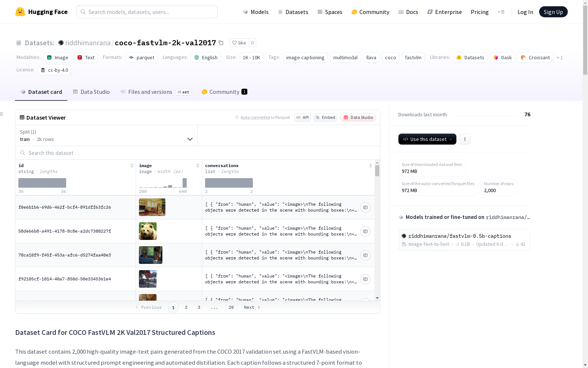Click the Sign Up button
This screenshot has height=368, width=588.
tap(553, 12)
